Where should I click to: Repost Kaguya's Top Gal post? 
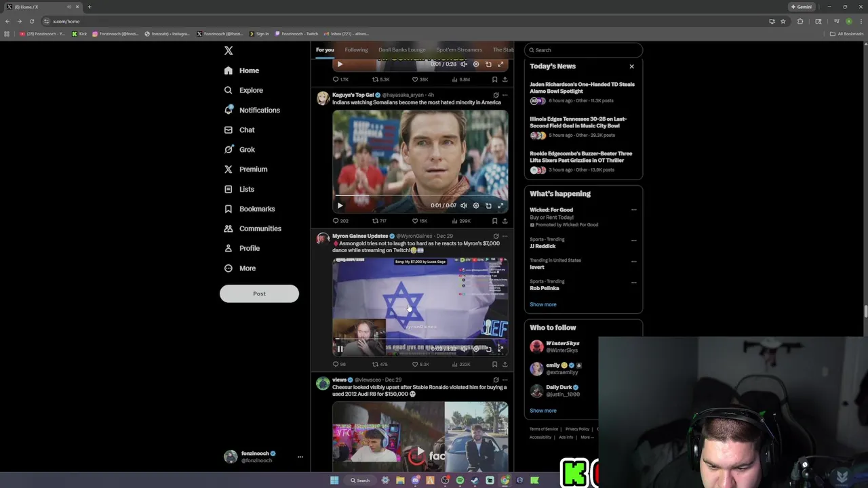point(379,221)
